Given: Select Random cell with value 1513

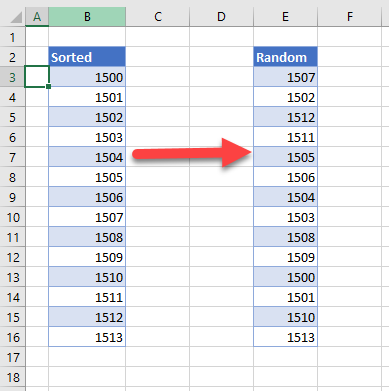Looking at the screenshot, I should [x=285, y=337].
